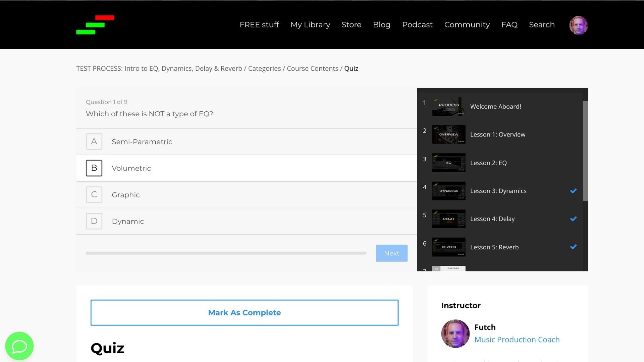Click the green and red site logo

pos(95,24)
